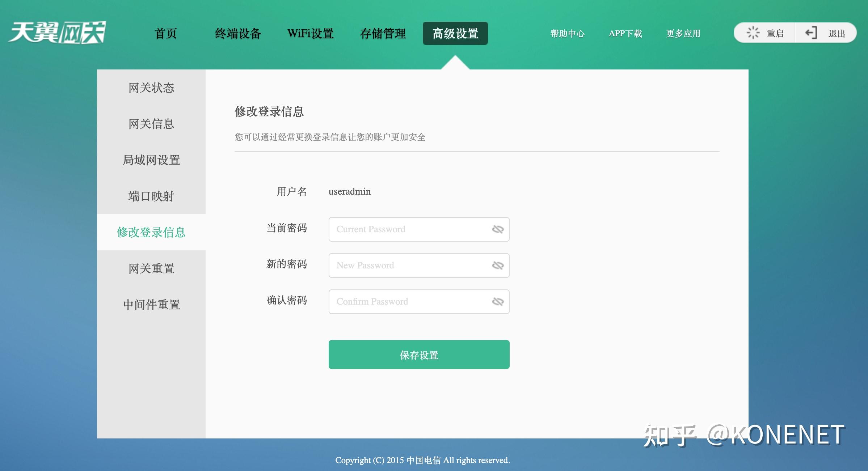Reveal the confirm password field text
The image size is (868, 471).
point(498,302)
